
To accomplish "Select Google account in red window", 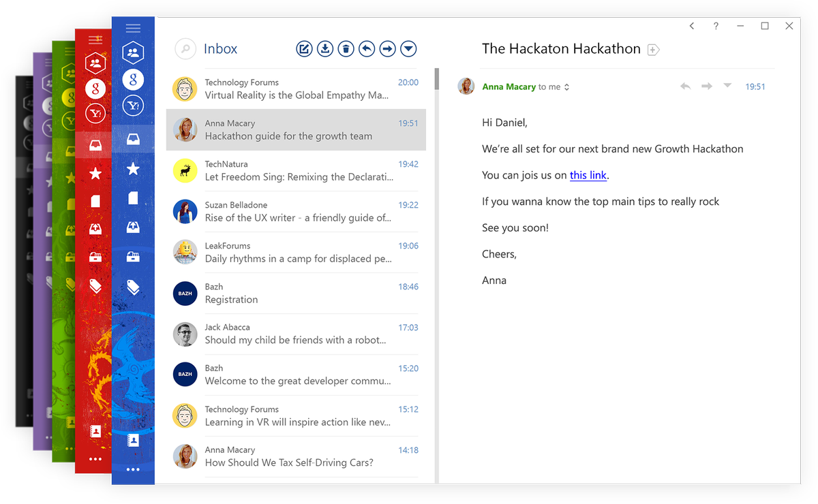I will [x=95, y=89].
